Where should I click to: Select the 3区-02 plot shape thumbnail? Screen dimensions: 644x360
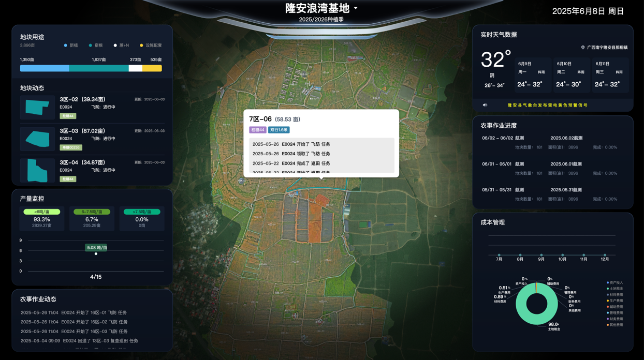pos(37,107)
